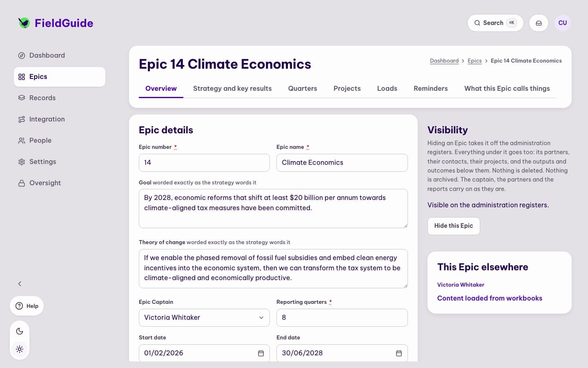This screenshot has height=368, width=588.
Task: Follow the Epics breadcrumb link
Action: pos(474,61)
